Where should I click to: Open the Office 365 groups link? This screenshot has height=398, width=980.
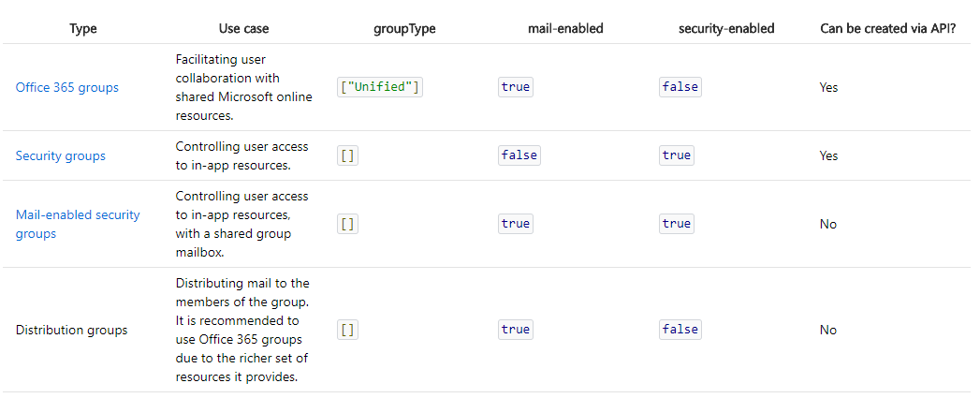tap(66, 88)
